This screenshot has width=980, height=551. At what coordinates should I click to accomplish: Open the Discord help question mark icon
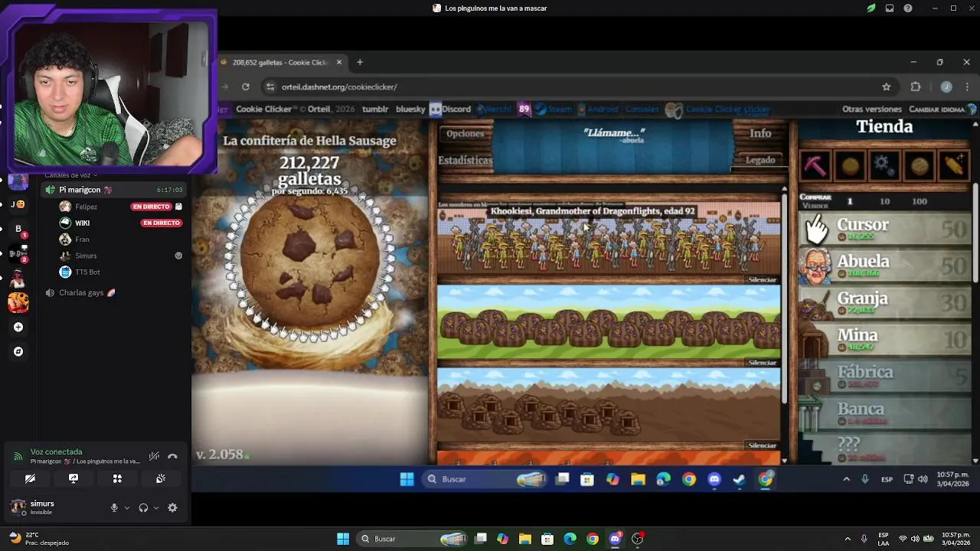[x=908, y=8]
